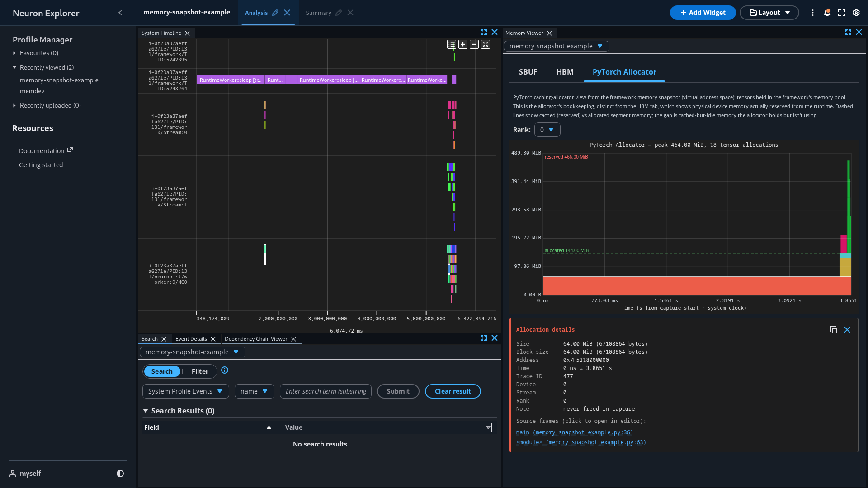Switch to Search mode toggle
Screen dimensions: 868x488
click(162, 371)
